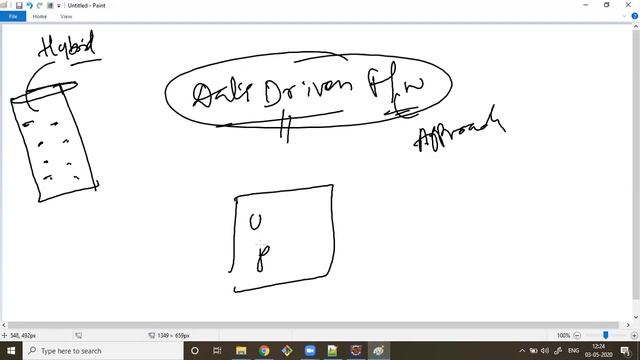Click the Save icon in the title bar
640x360 pixels.
pyautogui.click(x=19, y=5)
